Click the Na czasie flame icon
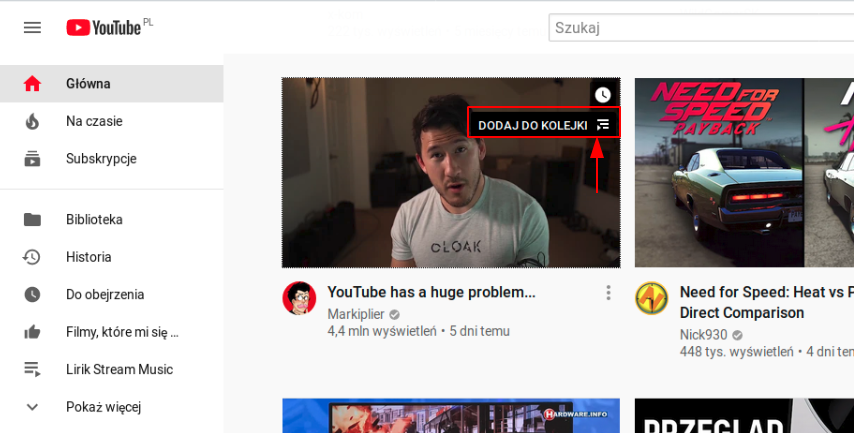 (32, 121)
